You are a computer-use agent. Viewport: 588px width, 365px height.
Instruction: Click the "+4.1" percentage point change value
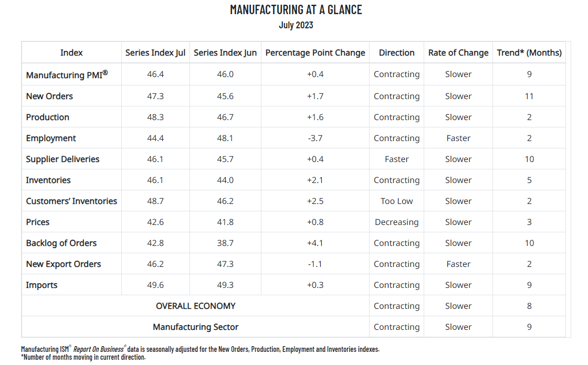[315, 243]
